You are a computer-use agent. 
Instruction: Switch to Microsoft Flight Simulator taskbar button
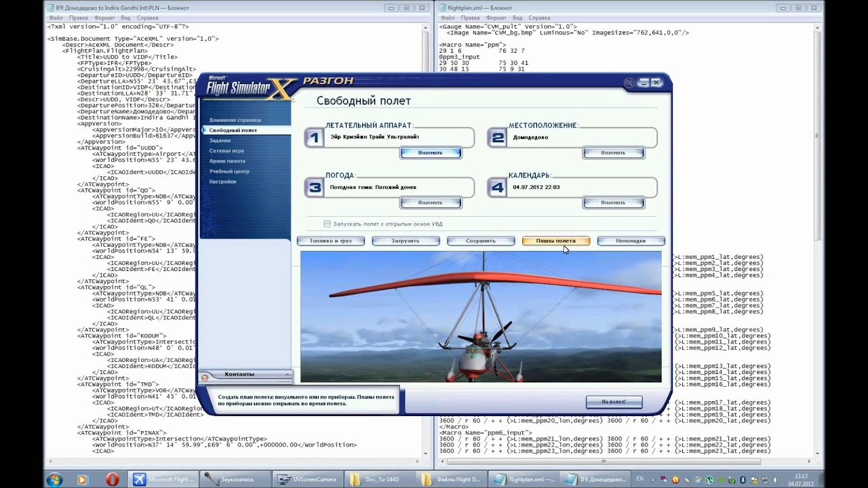click(x=165, y=479)
